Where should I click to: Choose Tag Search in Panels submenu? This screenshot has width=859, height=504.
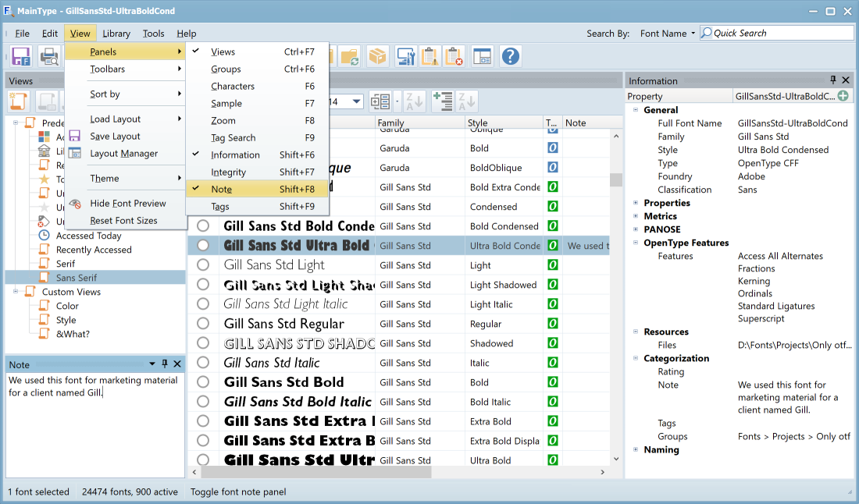[257, 138]
